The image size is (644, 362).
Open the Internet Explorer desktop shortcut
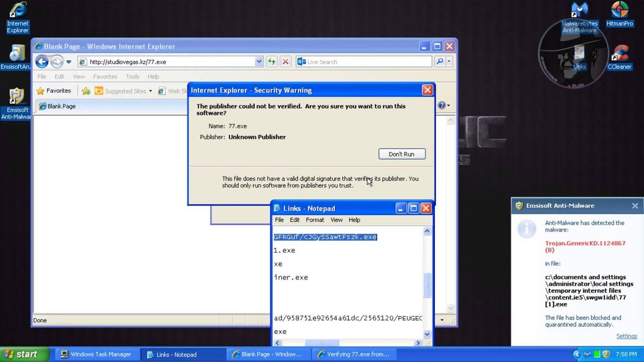tap(18, 18)
